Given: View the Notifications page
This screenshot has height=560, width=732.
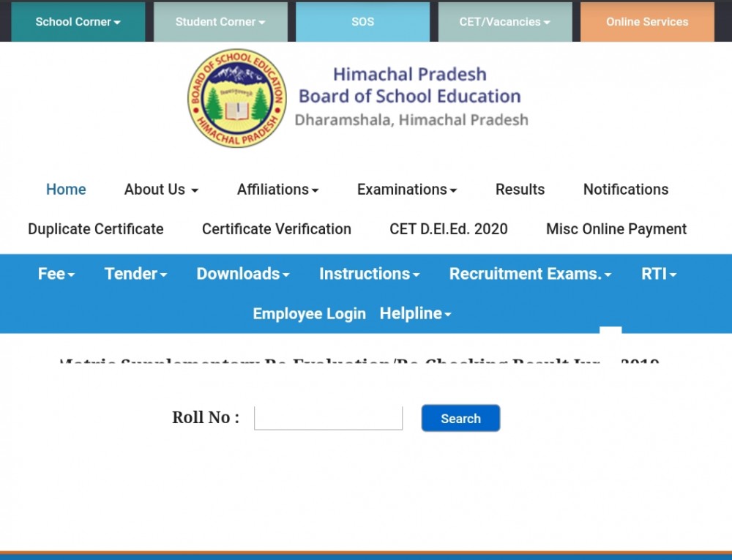Looking at the screenshot, I should click(625, 190).
